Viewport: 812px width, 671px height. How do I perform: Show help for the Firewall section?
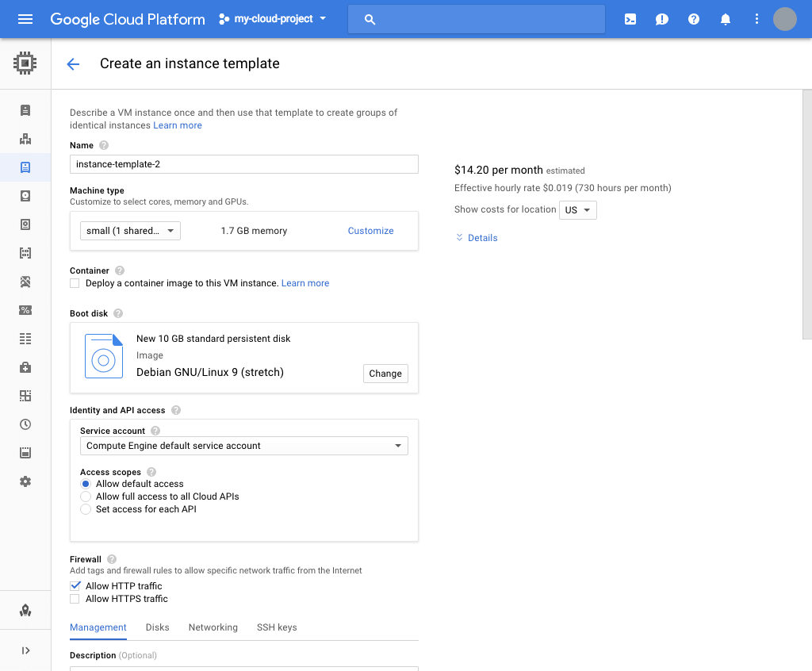point(111,560)
